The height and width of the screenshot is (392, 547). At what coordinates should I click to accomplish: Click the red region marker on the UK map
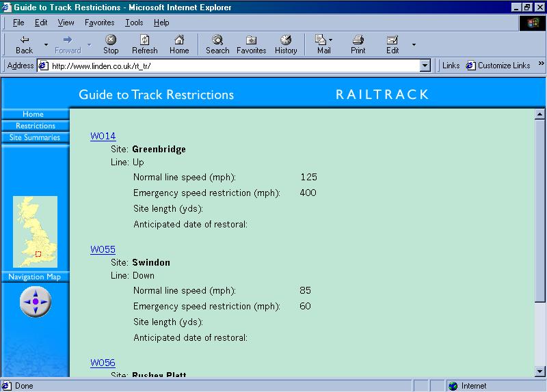38,254
